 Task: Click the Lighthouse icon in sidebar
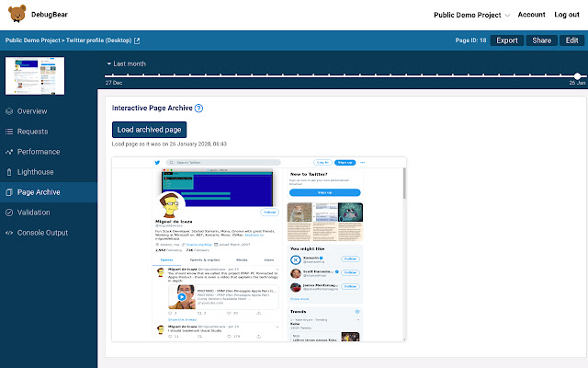tap(9, 172)
